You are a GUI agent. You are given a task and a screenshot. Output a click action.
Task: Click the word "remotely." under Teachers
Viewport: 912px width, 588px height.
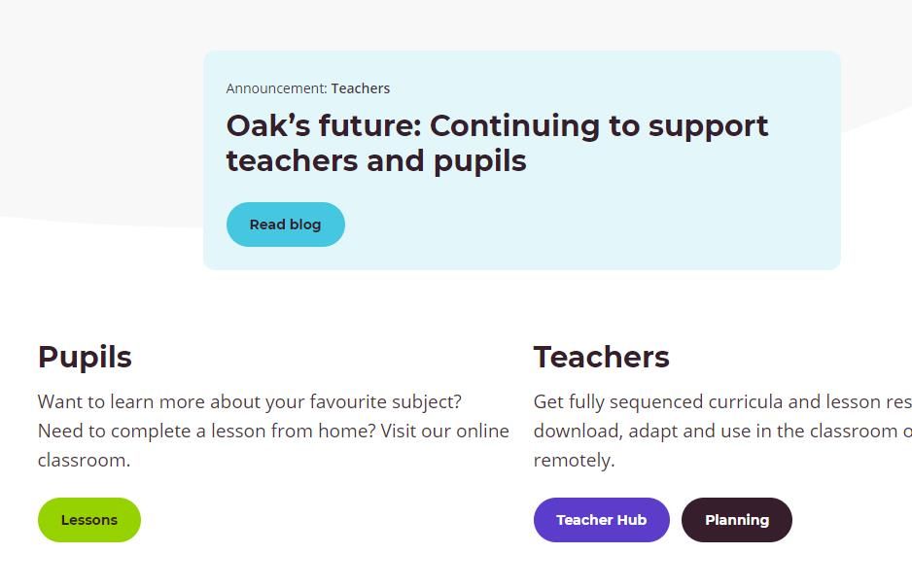[574, 460]
